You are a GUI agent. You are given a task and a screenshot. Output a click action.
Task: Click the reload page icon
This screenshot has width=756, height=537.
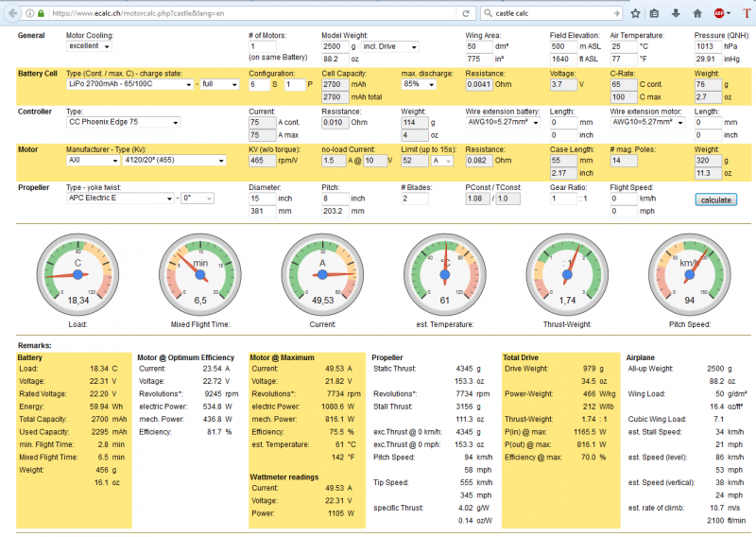click(x=465, y=14)
